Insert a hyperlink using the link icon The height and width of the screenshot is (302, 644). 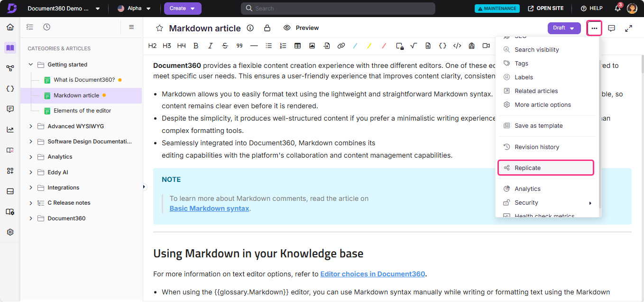340,46
